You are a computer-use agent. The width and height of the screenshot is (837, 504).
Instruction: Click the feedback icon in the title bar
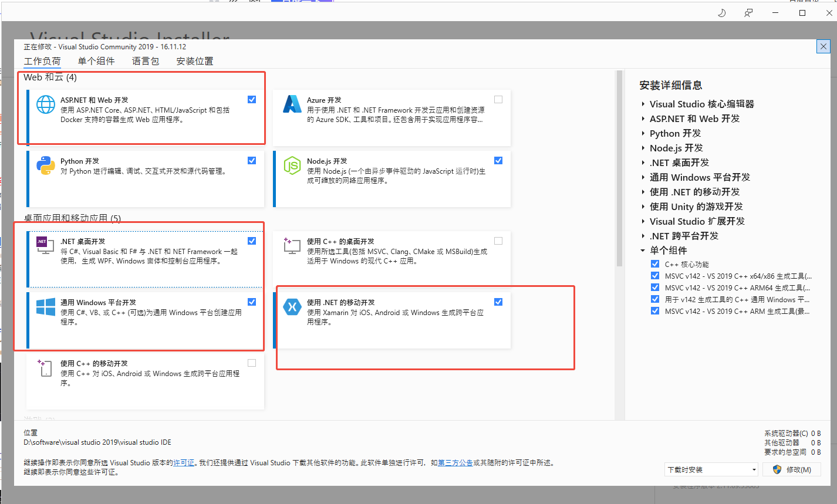pyautogui.click(x=748, y=13)
